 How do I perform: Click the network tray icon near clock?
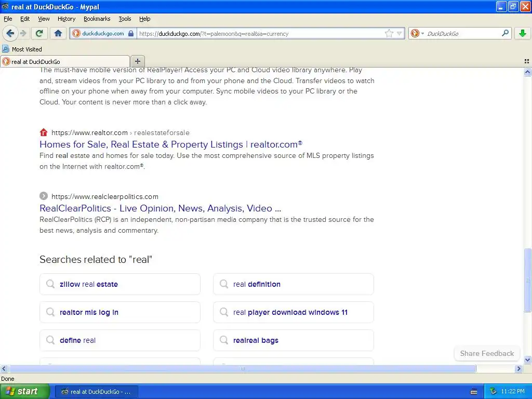click(493, 391)
